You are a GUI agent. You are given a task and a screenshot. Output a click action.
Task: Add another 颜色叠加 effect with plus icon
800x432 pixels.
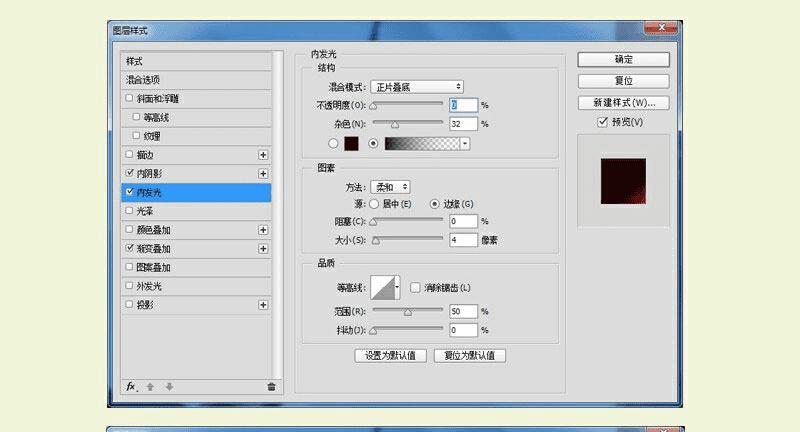tap(263, 230)
